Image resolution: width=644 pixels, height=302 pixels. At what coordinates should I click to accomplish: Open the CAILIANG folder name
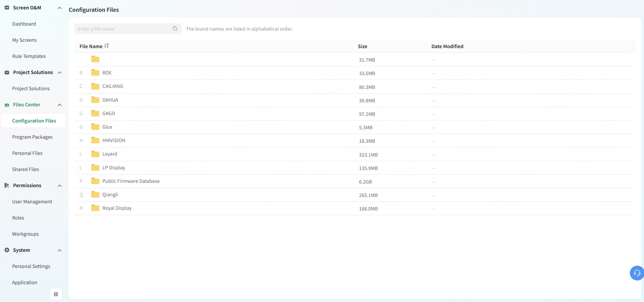(113, 86)
